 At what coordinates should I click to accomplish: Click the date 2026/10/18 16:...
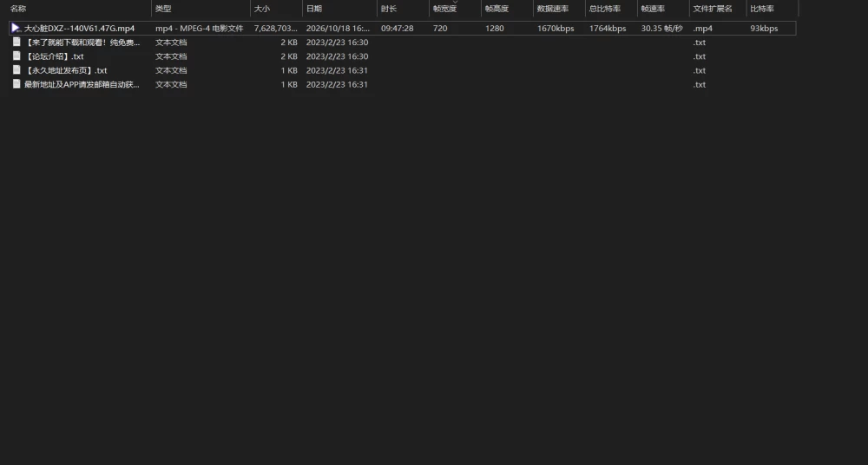338,29
